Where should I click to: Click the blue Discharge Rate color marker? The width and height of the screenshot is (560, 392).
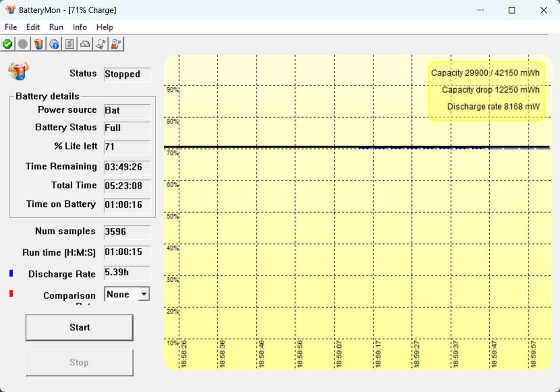coord(11,273)
